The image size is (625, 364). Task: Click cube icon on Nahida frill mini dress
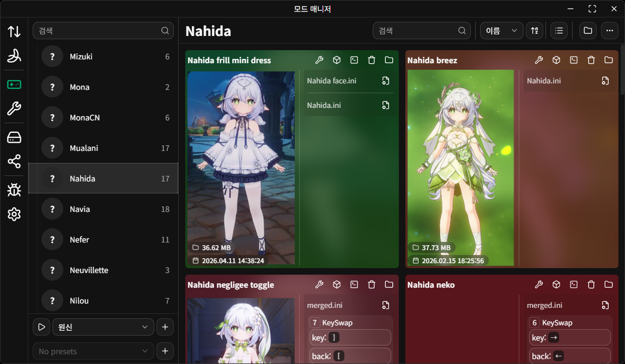(337, 60)
